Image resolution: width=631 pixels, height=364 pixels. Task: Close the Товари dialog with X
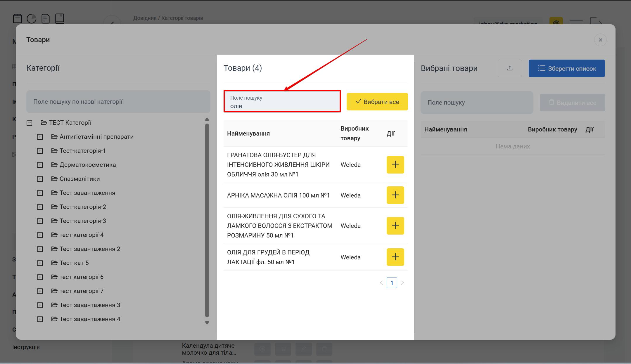coord(600,40)
